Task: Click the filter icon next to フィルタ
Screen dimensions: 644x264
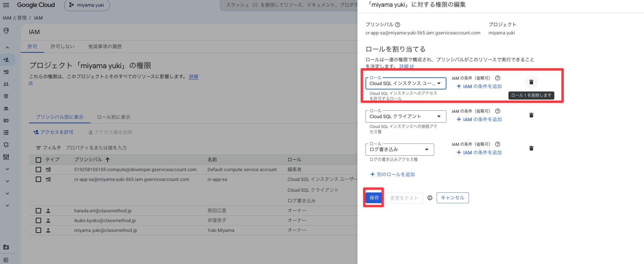Action: point(38,148)
